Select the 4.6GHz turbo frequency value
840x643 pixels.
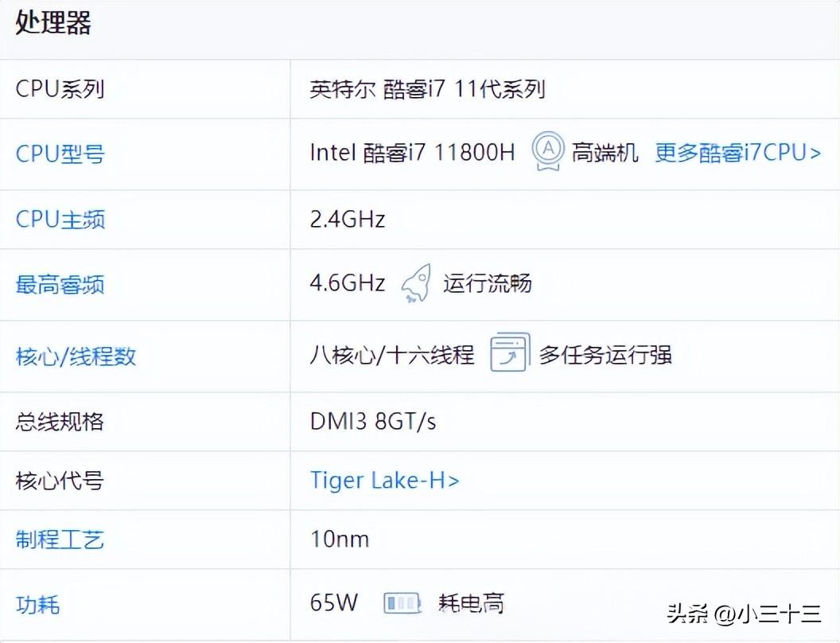click(x=348, y=283)
